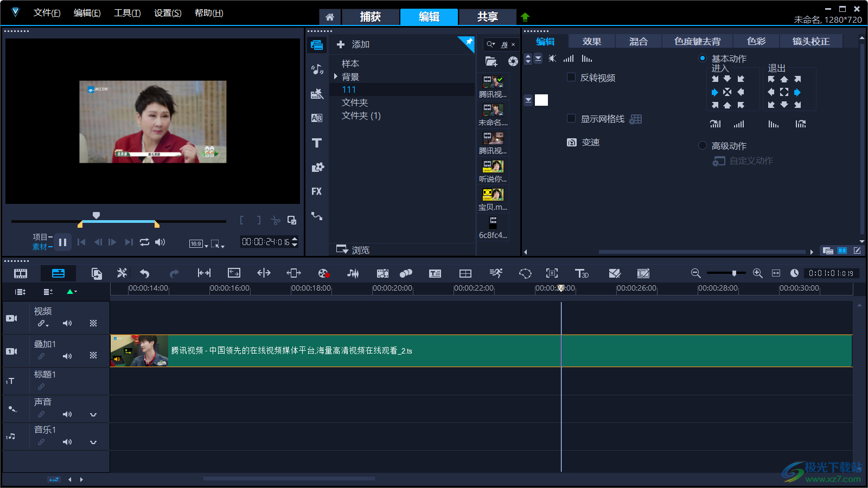Screen dimensions: 868x488
Task: Open the track motion icon
Action: pos(406,273)
